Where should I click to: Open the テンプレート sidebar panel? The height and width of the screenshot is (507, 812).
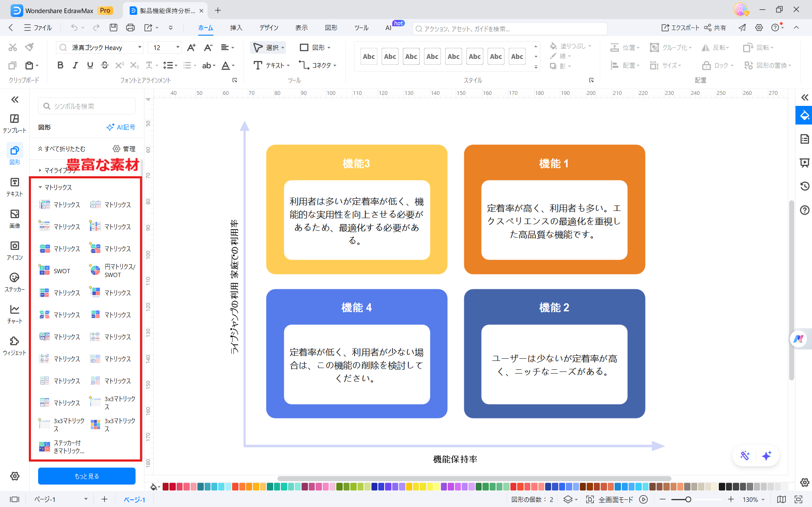[x=14, y=123]
